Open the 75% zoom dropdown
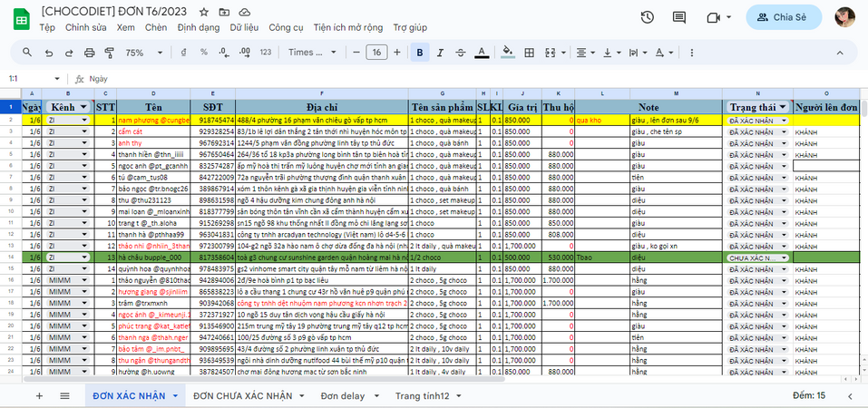The width and height of the screenshot is (868, 408). click(143, 53)
